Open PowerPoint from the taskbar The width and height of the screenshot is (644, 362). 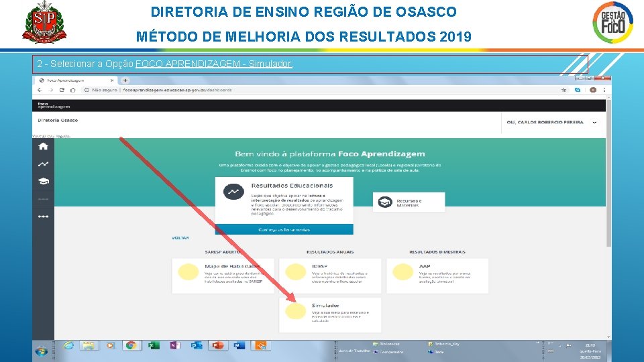[x=217, y=346]
